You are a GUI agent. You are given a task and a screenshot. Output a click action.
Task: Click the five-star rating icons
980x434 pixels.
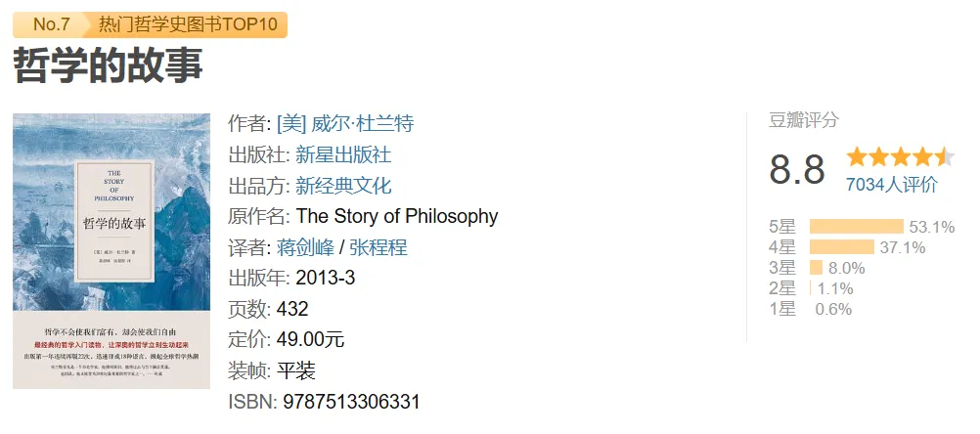[x=900, y=156]
